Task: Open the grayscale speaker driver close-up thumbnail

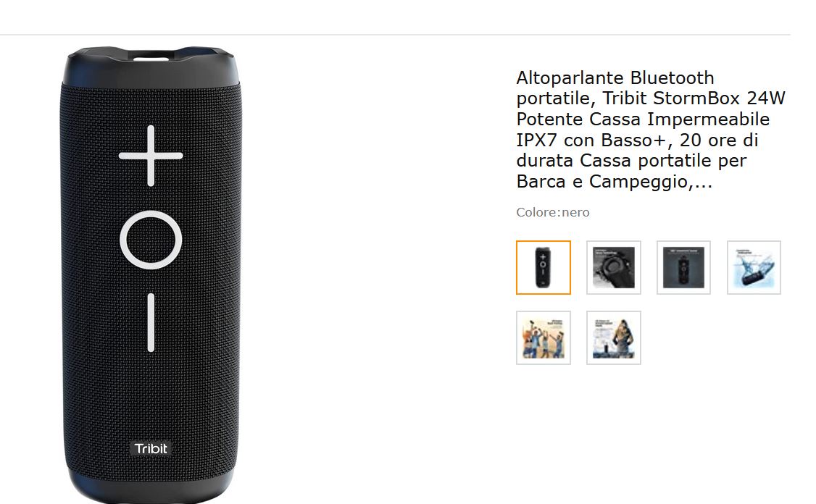Action: 614,267
